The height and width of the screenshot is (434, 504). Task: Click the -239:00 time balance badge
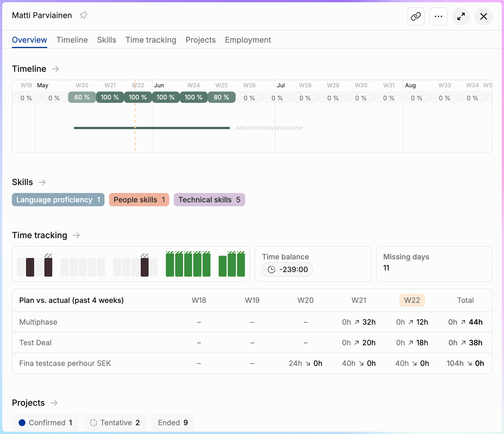click(x=287, y=270)
